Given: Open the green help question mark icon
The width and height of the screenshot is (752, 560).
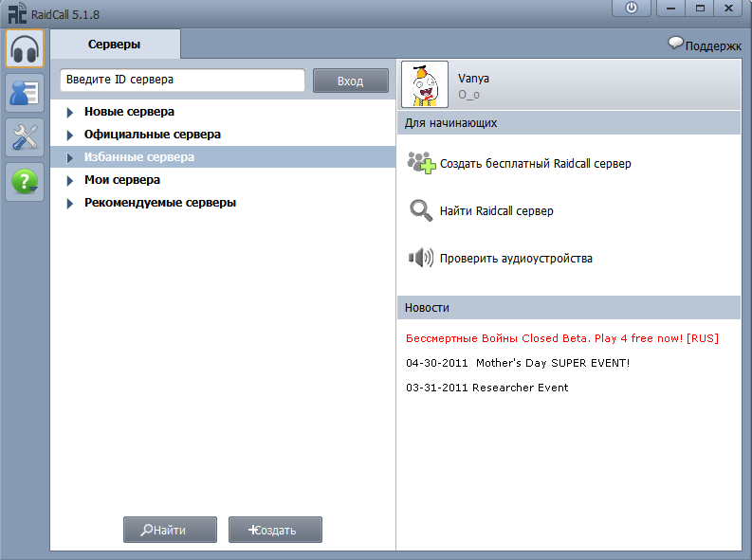Looking at the screenshot, I should point(25,182).
